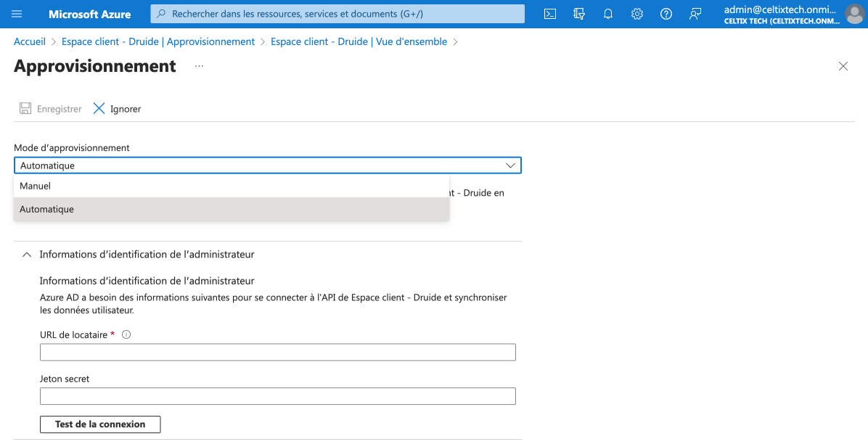Close the Approvisionnement blade

(843, 66)
